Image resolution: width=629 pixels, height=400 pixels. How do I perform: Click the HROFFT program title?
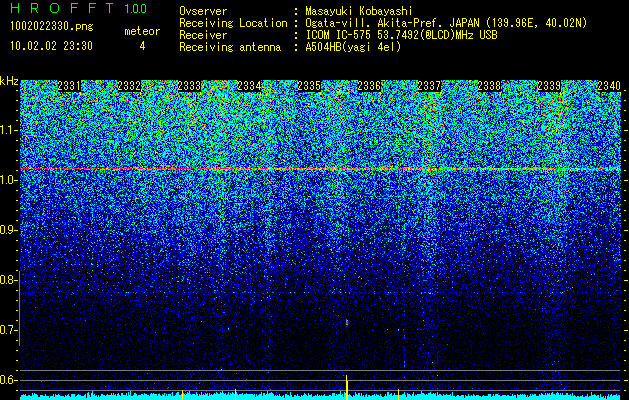tap(62, 8)
